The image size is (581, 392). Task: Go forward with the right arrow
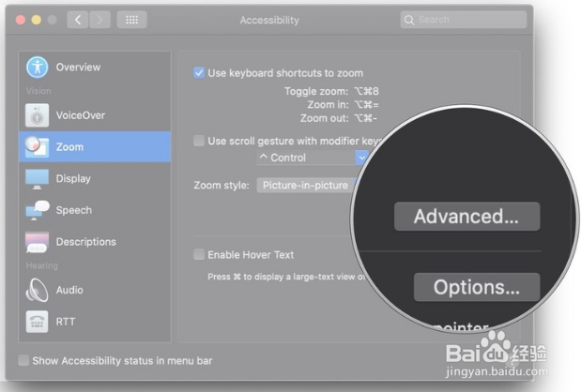pos(99,20)
